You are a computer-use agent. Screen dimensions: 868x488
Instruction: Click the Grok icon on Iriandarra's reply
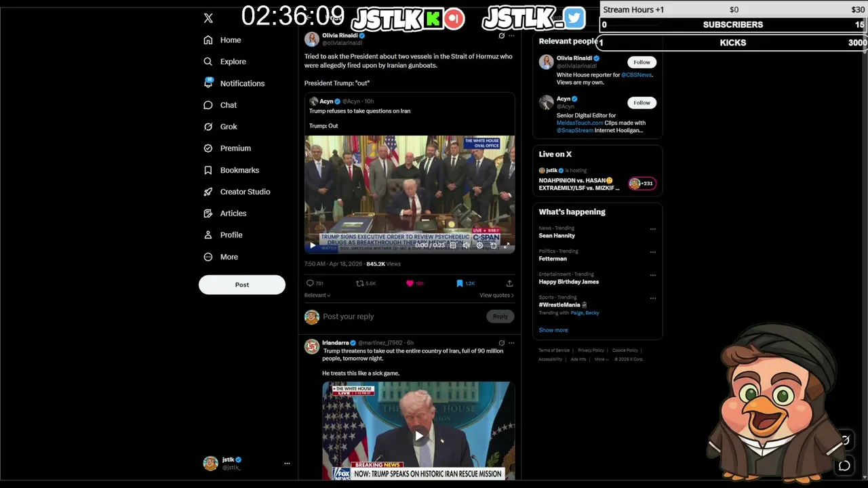pyautogui.click(x=501, y=343)
